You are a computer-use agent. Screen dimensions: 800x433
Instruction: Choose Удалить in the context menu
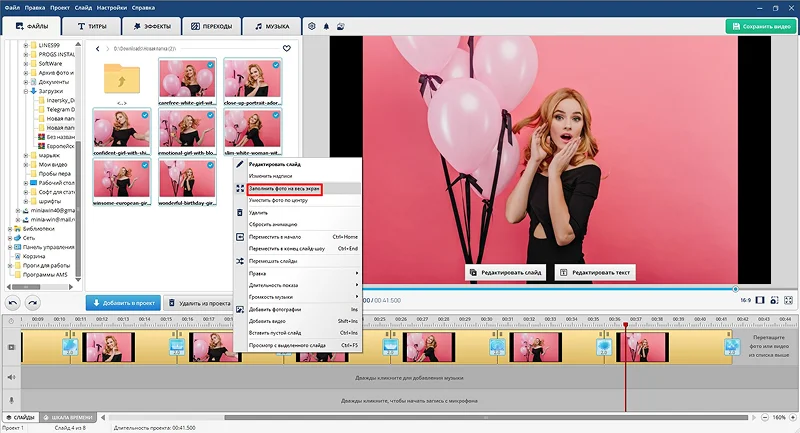297,213
